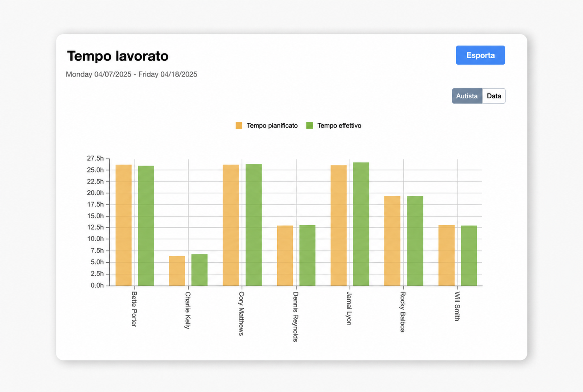Click Rocky Balboa's green actual bar
Screen dimensions: 583x392
(x=415, y=241)
